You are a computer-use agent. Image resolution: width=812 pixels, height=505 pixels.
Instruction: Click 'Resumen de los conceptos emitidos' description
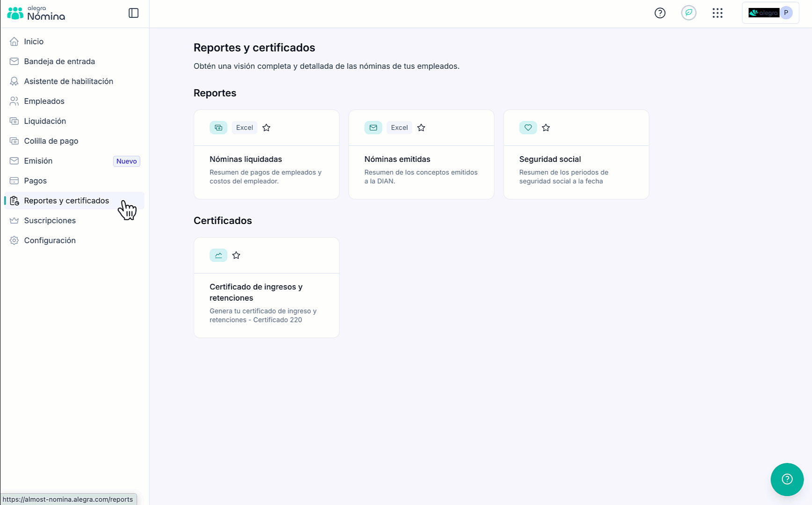[421, 177]
